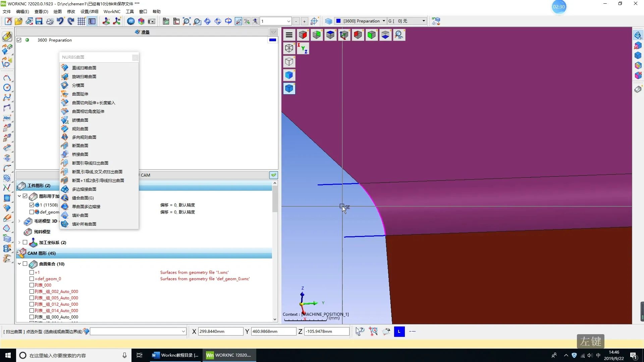Click the hamburger menu icon in viewport
The height and width of the screenshot is (362, 644).
point(289,35)
